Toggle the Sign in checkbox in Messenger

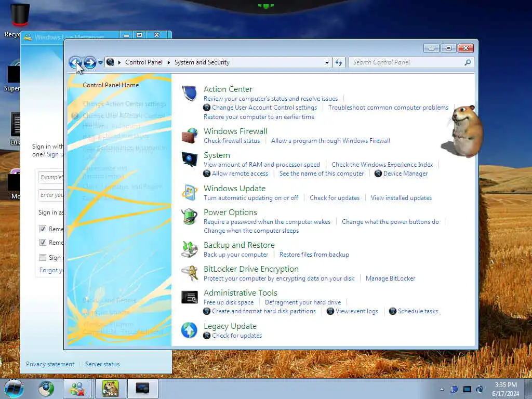[x=43, y=258]
